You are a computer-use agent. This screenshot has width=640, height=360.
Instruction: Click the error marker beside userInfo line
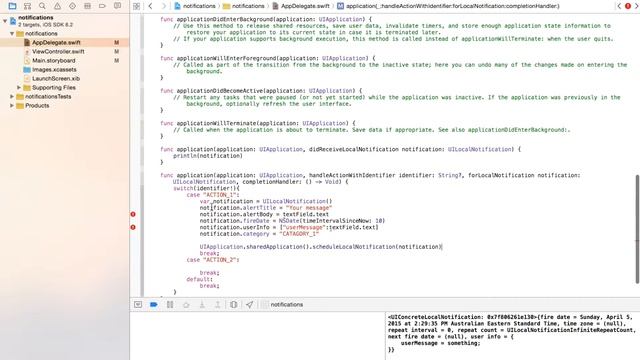point(133,227)
